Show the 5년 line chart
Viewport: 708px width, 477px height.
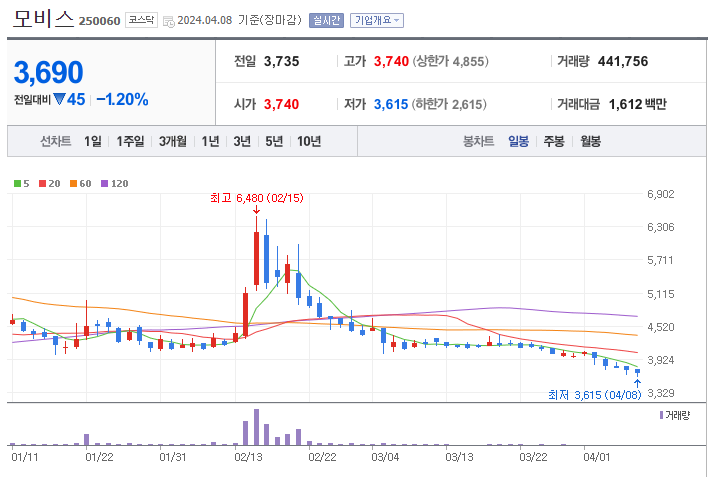coord(274,141)
